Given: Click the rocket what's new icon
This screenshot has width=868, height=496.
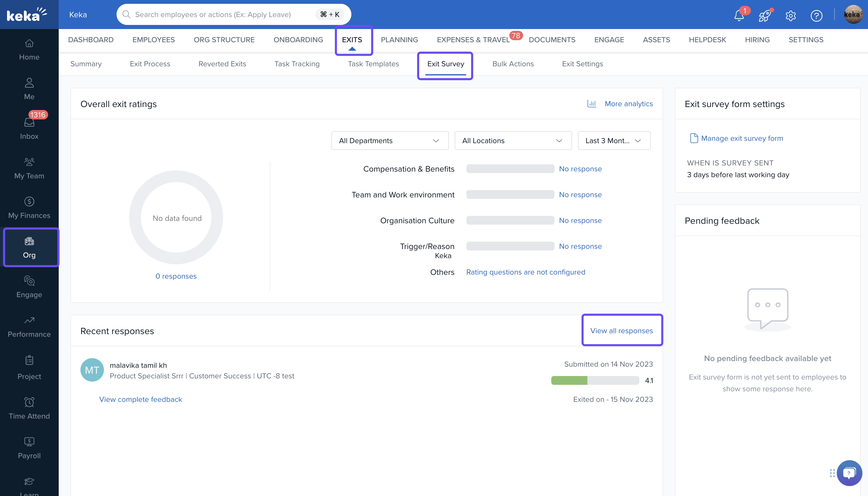Looking at the screenshot, I should 765,15.
